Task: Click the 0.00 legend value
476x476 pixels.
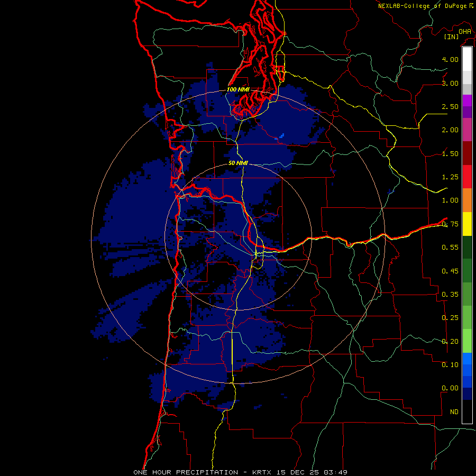Action: [x=450, y=388]
